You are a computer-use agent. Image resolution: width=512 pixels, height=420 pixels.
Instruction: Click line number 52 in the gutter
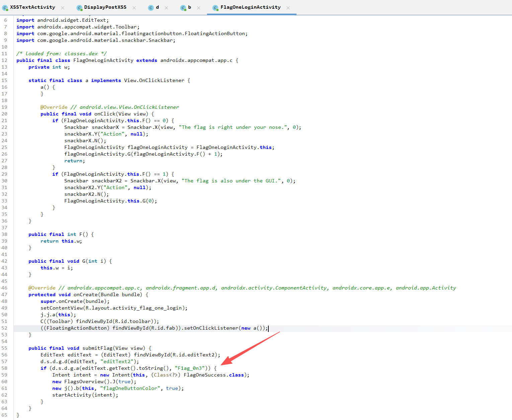4,328
